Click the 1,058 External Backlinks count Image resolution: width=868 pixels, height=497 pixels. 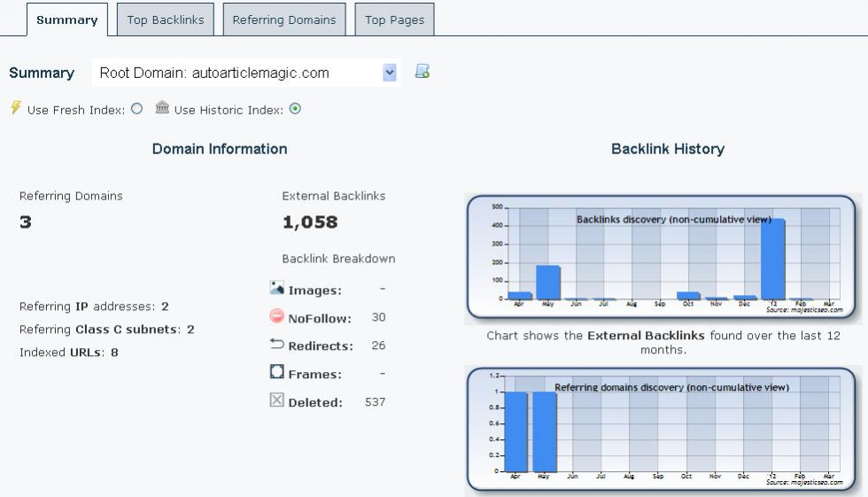click(310, 222)
